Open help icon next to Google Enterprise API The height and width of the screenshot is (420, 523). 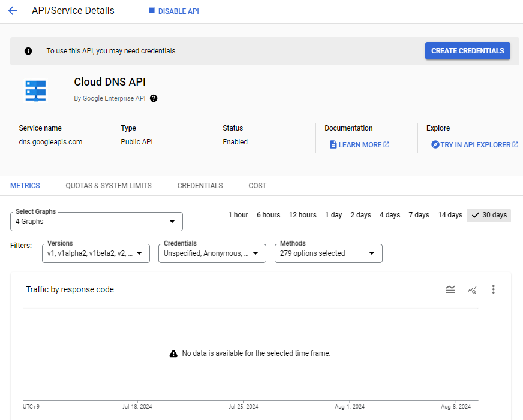[x=154, y=99]
